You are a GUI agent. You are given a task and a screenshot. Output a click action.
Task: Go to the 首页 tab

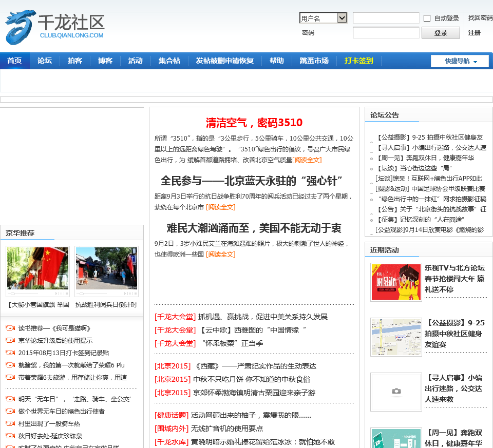pyautogui.click(x=14, y=61)
